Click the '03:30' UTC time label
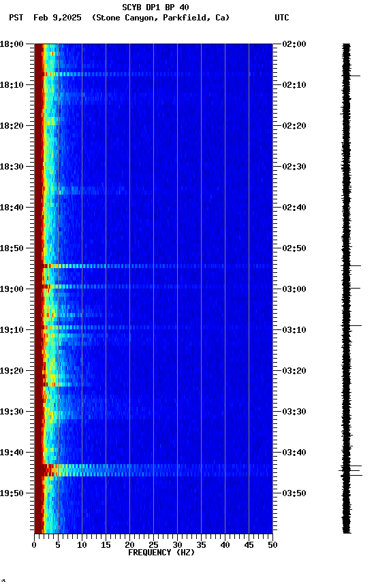This screenshot has width=376, height=588. (x=294, y=412)
